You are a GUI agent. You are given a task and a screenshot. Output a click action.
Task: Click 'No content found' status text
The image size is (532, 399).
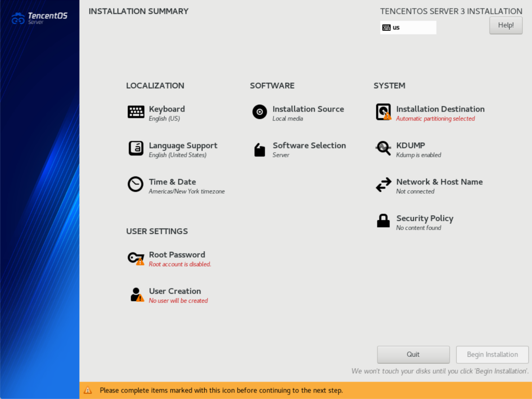tap(419, 228)
